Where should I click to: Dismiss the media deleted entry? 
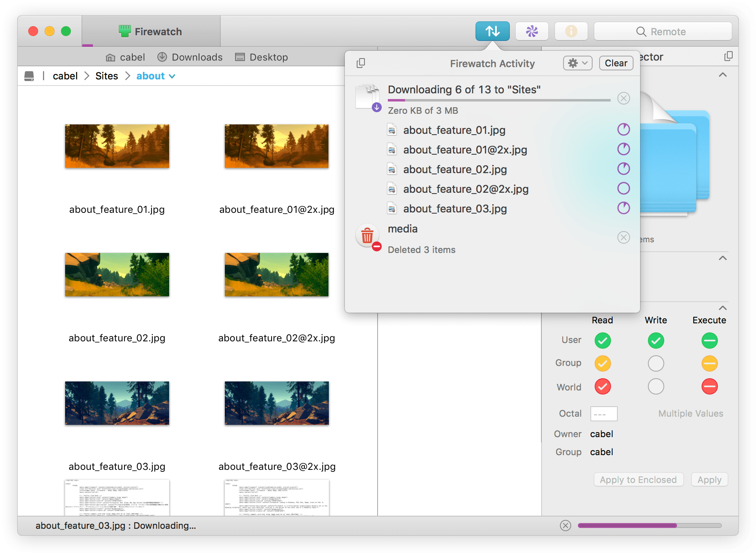pyautogui.click(x=623, y=237)
